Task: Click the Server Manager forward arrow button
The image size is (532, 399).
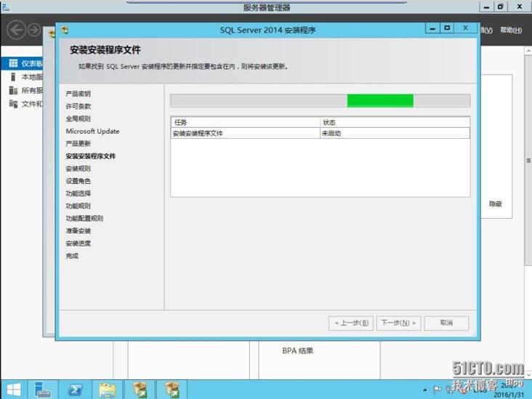Action: click(x=34, y=30)
